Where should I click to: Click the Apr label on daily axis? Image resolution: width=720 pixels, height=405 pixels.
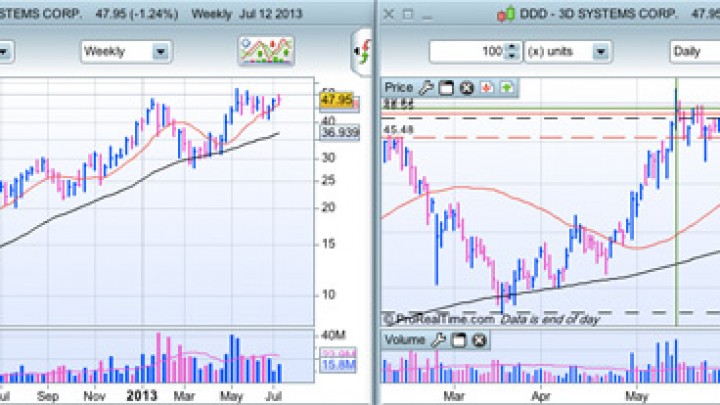pos(540,396)
